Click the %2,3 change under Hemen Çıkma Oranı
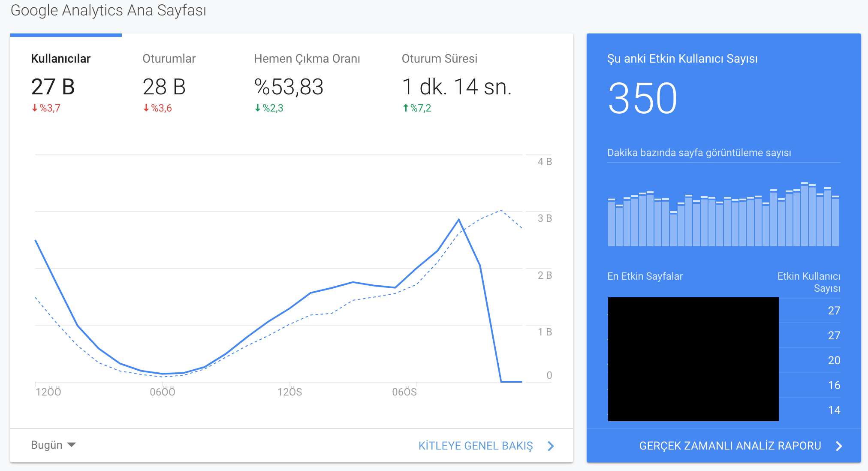Image resolution: width=868 pixels, height=471 pixels. pos(269,108)
